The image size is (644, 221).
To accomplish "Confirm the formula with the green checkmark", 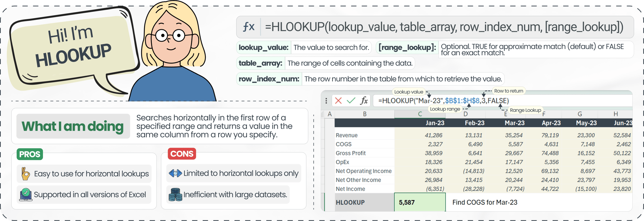I will tap(351, 101).
